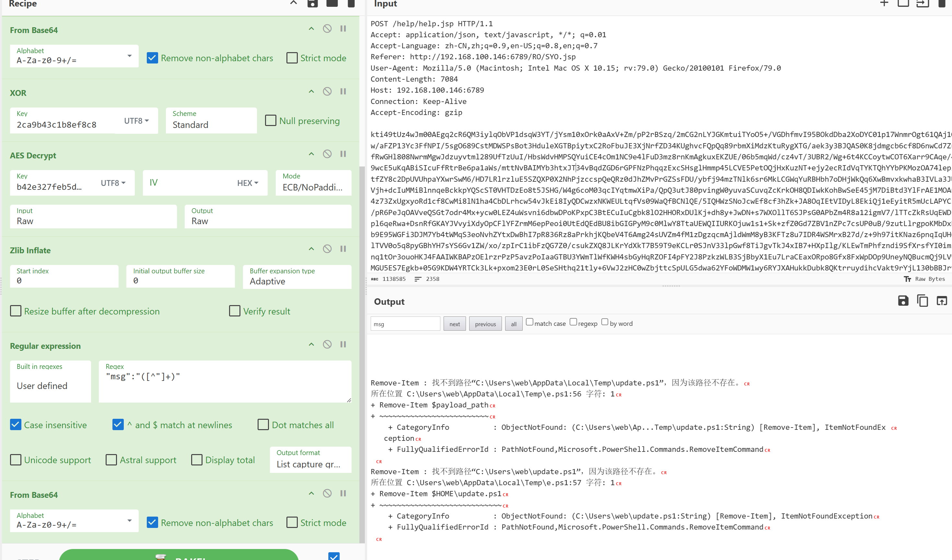Click the all search button
952x560 pixels.
click(513, 324)
